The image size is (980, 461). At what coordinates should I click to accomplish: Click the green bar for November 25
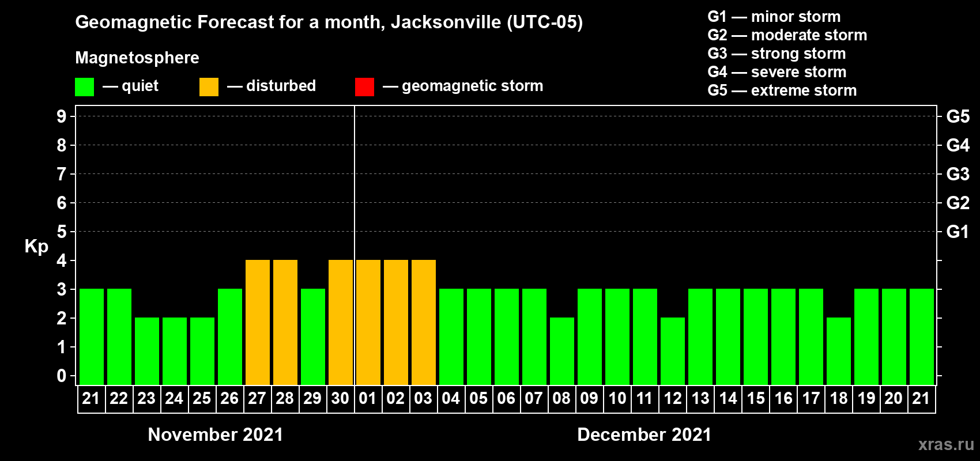(x=202, y=351)
